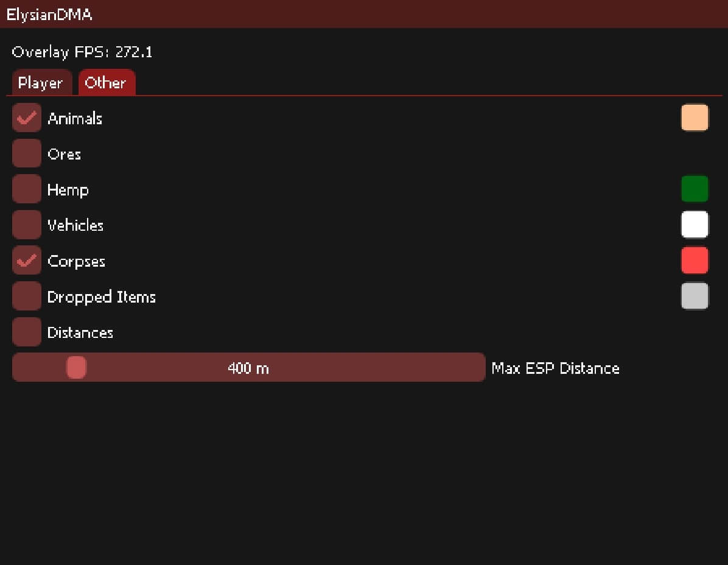Toggle the Distances checkbox
The image size is (728, 565).
(26, 332)
